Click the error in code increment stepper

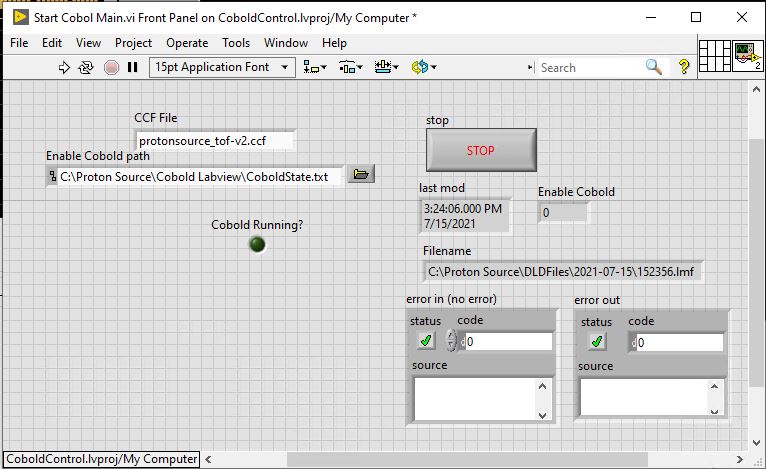click(x=451, y=335)
